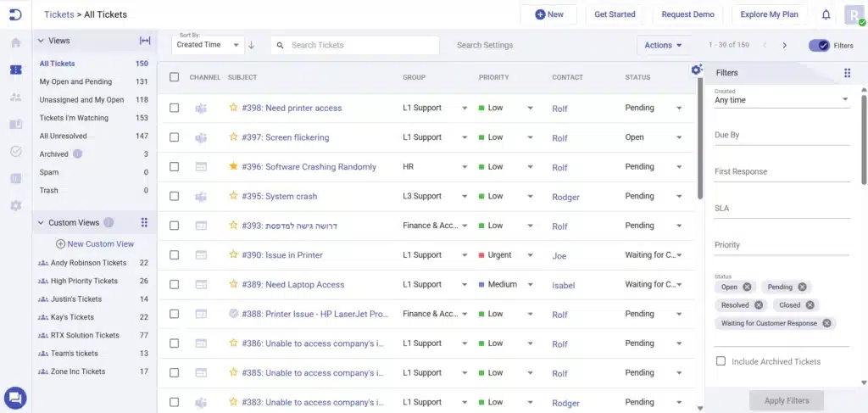The height and width of the screenshot is (413, 868).
Task: Check the select-all tickets checkbox
Action: pos(175,77)
